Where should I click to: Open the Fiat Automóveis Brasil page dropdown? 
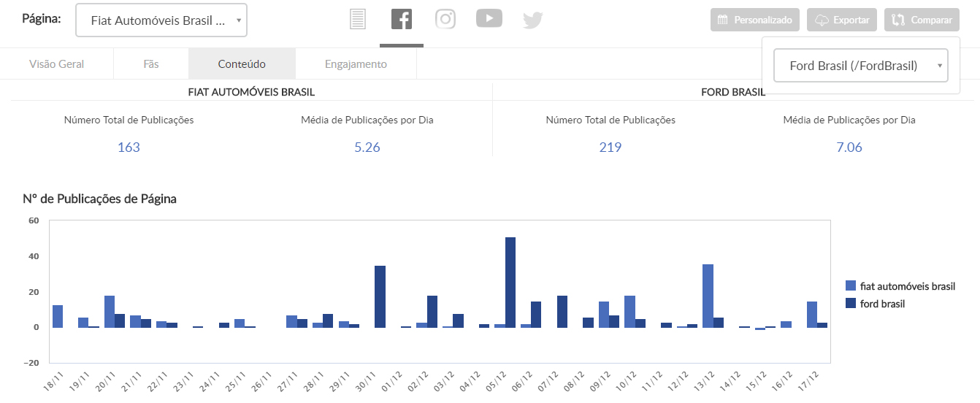pyautogui.click(x=161, y=20)
